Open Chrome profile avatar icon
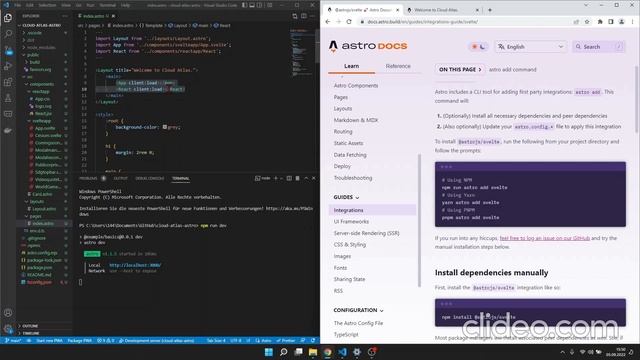This screenshot has height=360, width=640. [622, 22]
